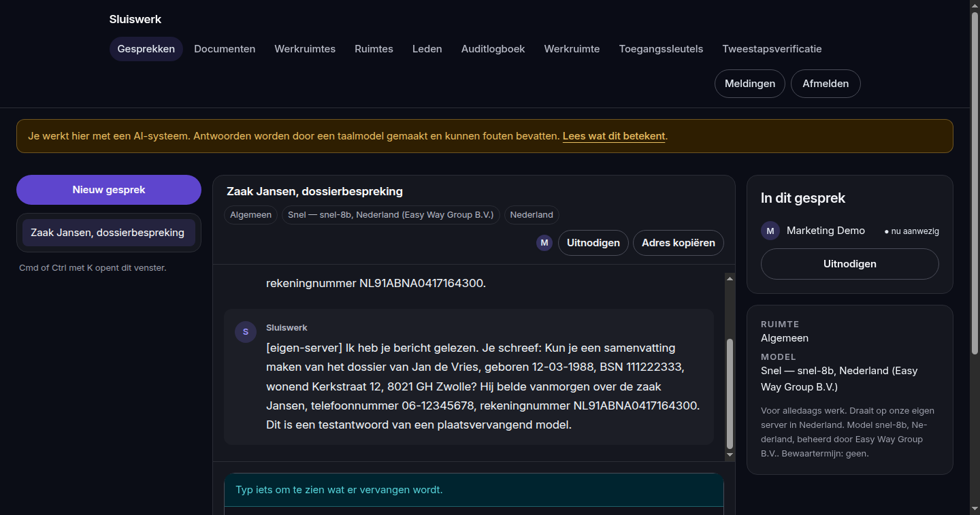The height and width of the screenshot is (515, 980).
Task: Click 'rekeningnummer NL91ABNA0417164300.' line at top of chat
Action: point(376,284)
